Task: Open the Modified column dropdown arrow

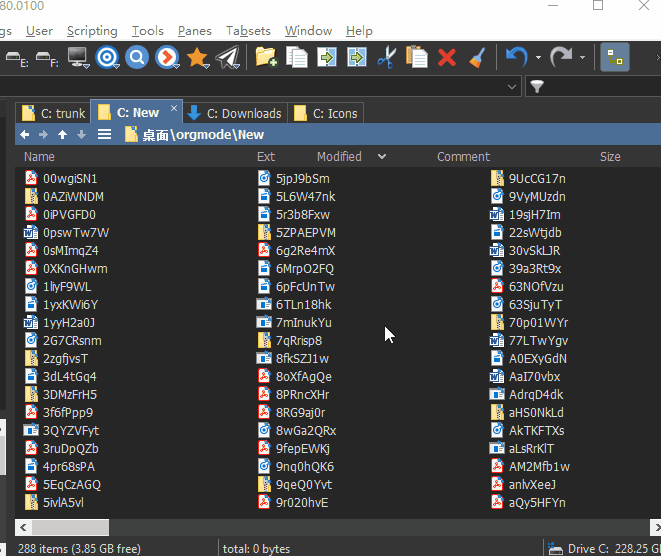Action: tap(382, 157)
